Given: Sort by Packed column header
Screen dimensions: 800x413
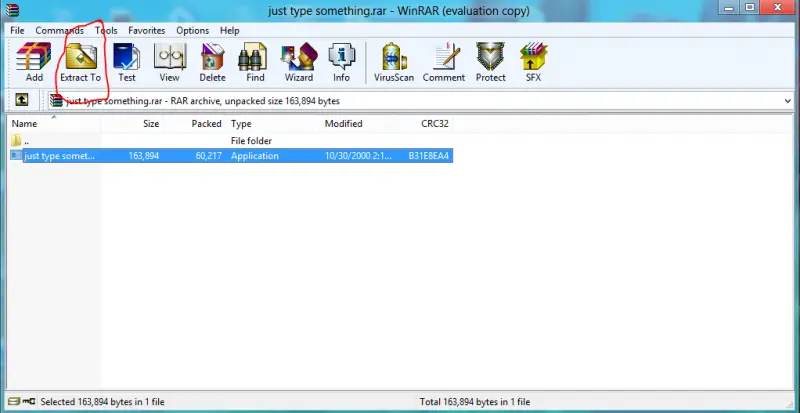Looking at the screenshot, I should pos(194,124).
